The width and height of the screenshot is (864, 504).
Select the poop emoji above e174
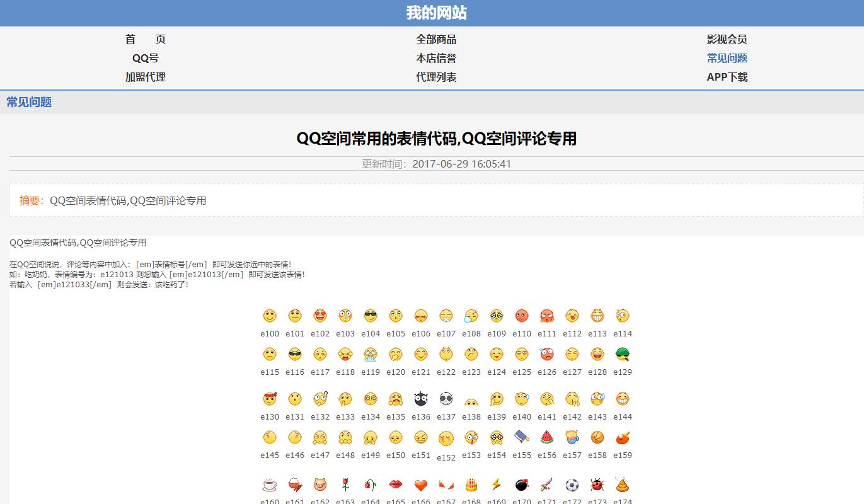(x=623, y=485)
